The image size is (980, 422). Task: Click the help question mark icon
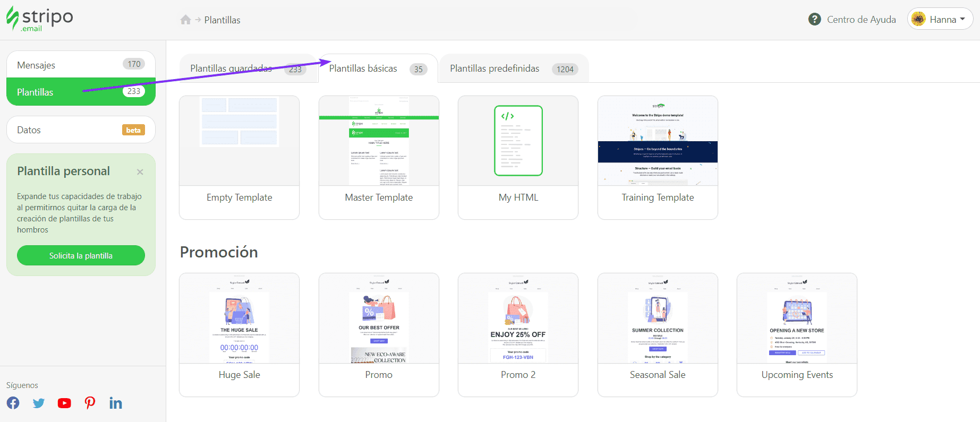pos(814,20)
